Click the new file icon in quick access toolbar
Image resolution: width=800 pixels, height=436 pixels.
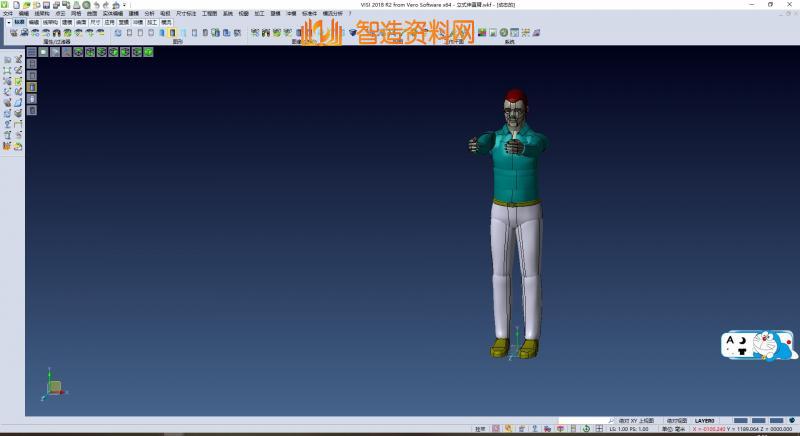pyautogui.click(x=16, y=5)
